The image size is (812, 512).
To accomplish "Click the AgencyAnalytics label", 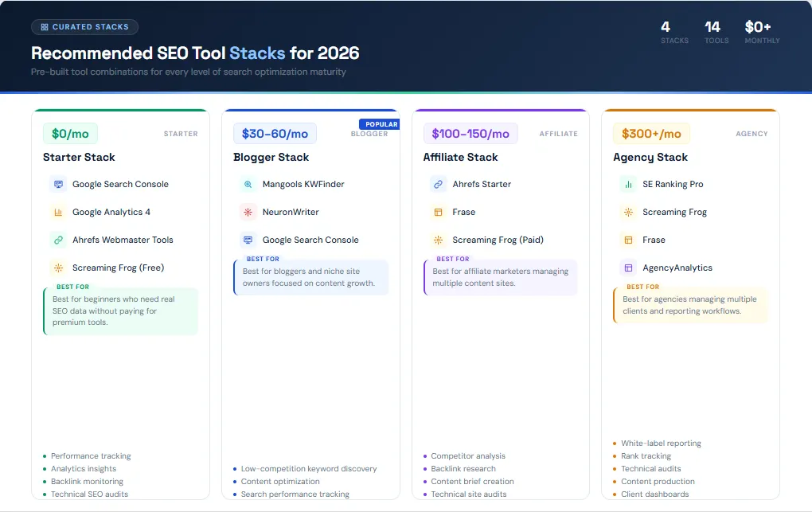I will [677, 268].
